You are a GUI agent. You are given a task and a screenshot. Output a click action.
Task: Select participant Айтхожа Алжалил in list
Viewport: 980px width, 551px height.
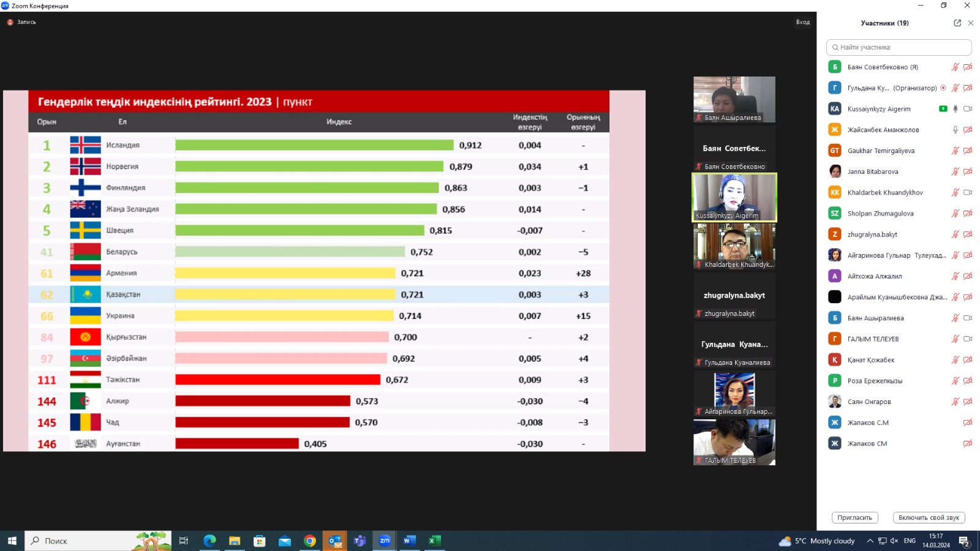899,276
